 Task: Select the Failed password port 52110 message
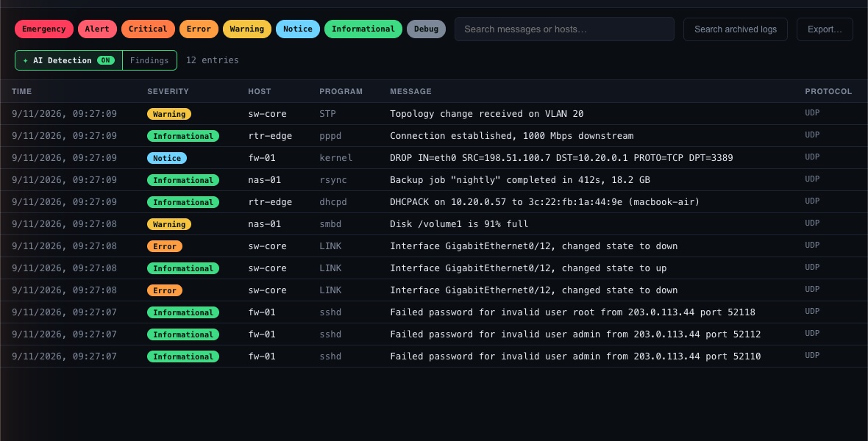click(x=575, y=356)
